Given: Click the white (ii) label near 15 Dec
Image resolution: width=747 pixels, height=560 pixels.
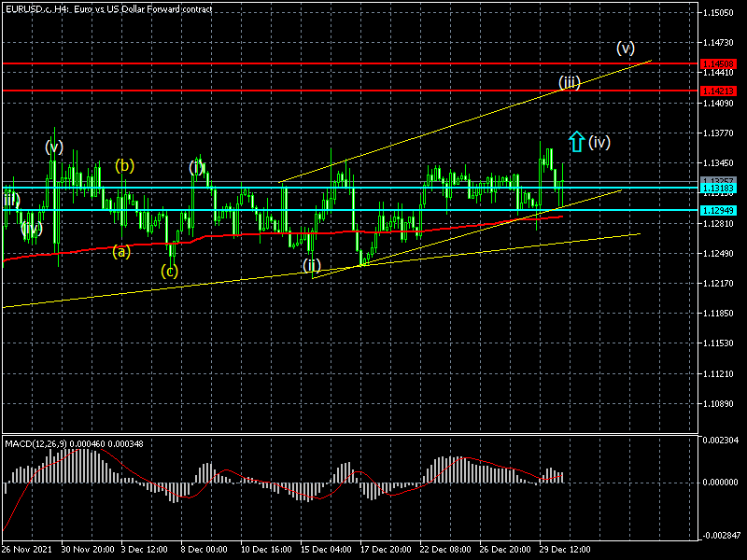Looking at the screenshot, I should pyautogui.click(x=312, y=265).
